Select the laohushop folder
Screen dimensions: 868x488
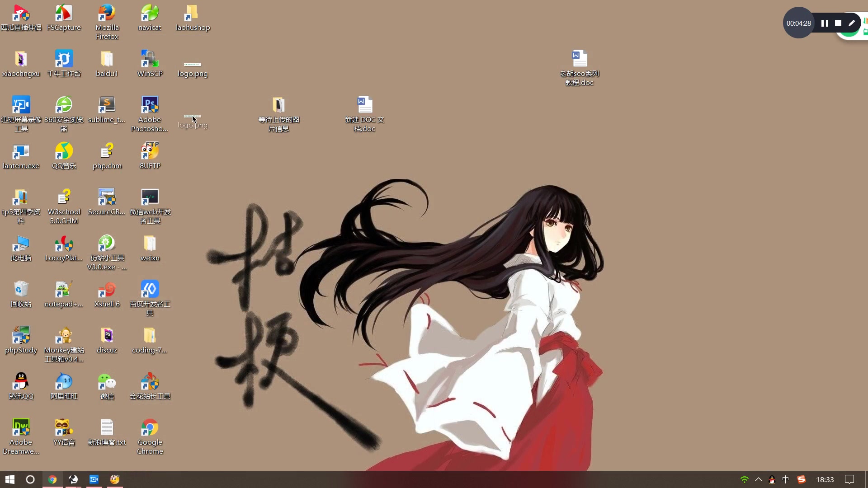click(193, 14)
